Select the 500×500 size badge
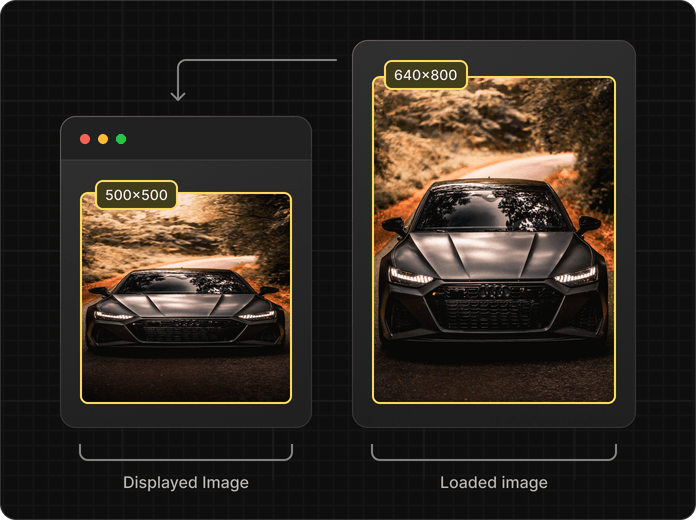Screen dimensions: 696x520 pos(136,195)
